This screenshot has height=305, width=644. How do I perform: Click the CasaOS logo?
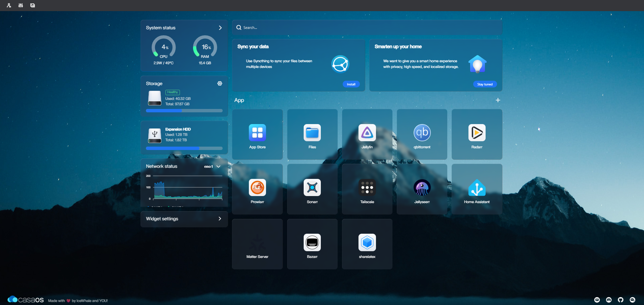26,300
